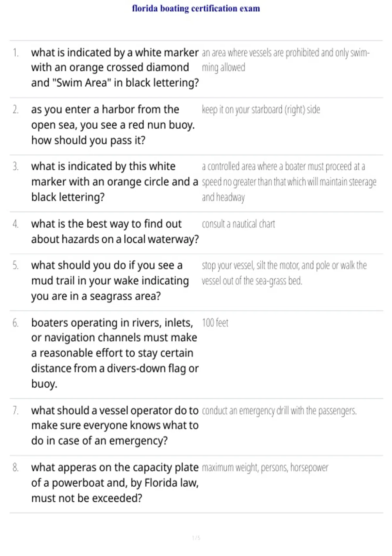The width and height of the screenshot is (392, 556).
Task: Click the answer 'keep it on your starboard (right) side'
Action: tap(261, 110)
